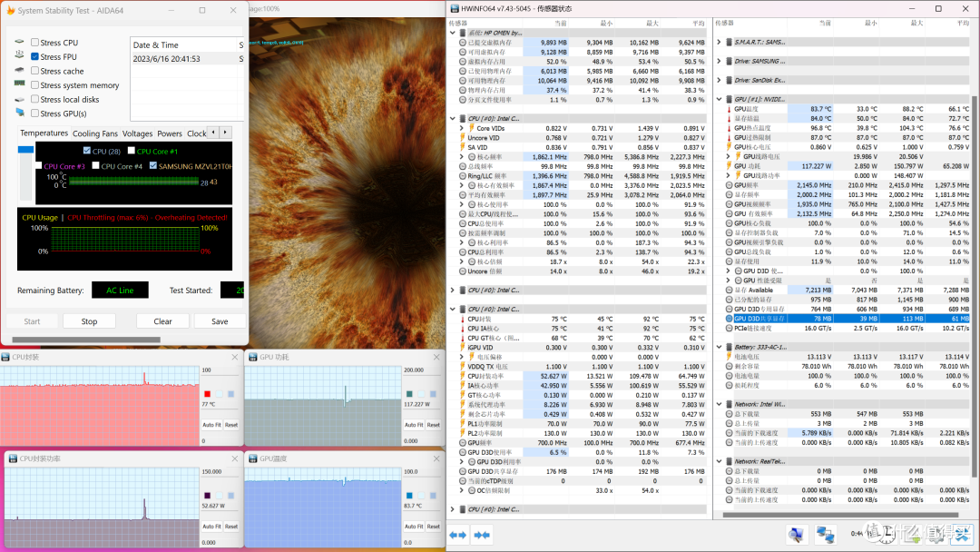Click the network remote monitors icon

(x=825, y=535)
